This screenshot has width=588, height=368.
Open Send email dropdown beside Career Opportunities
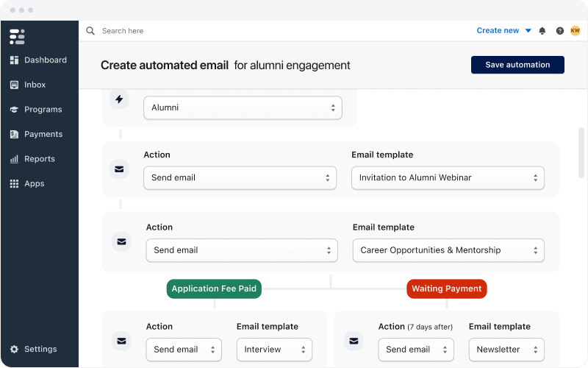pos(242,250)
